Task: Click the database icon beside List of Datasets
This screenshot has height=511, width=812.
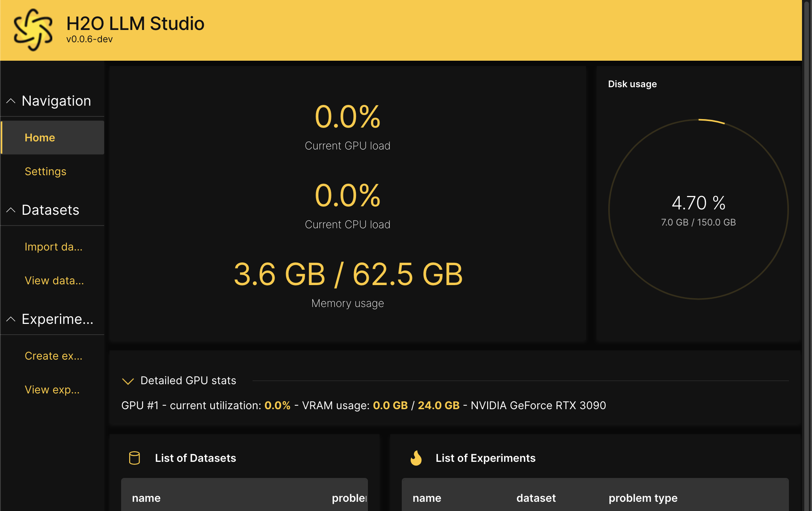Action: coord(135,458)
